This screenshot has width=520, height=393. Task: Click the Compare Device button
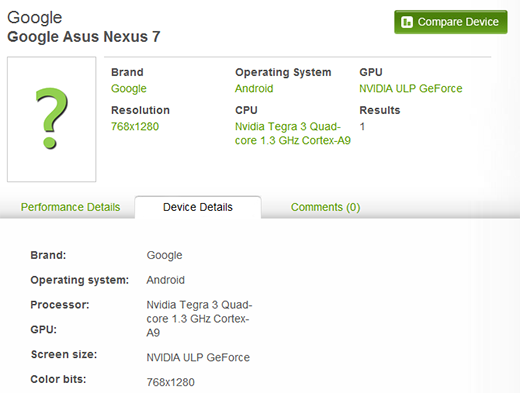coord(451,22)
